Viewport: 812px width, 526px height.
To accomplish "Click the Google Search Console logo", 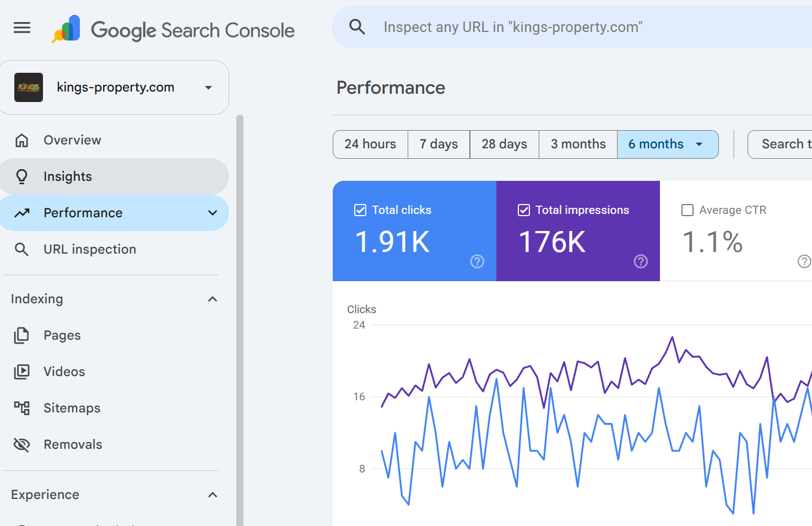I will pos(174,30).
